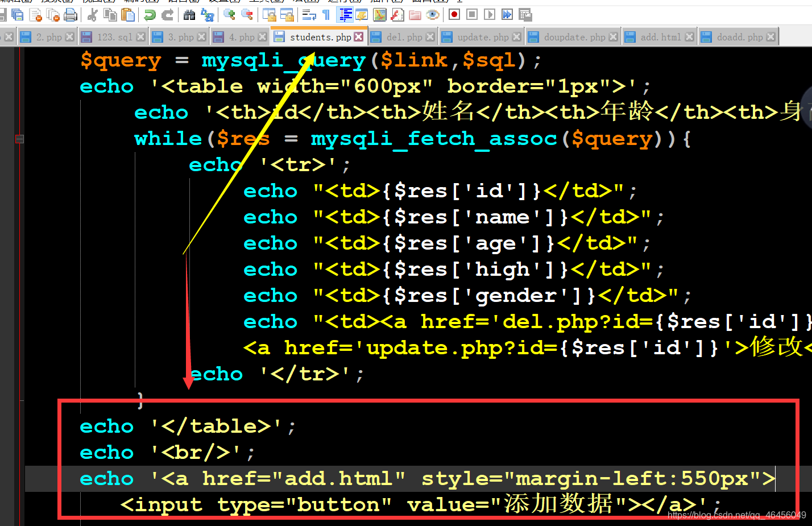Screen dimensions: 812x526
Task: Click the del.php?id= href text
Action: tap(578, 322)
